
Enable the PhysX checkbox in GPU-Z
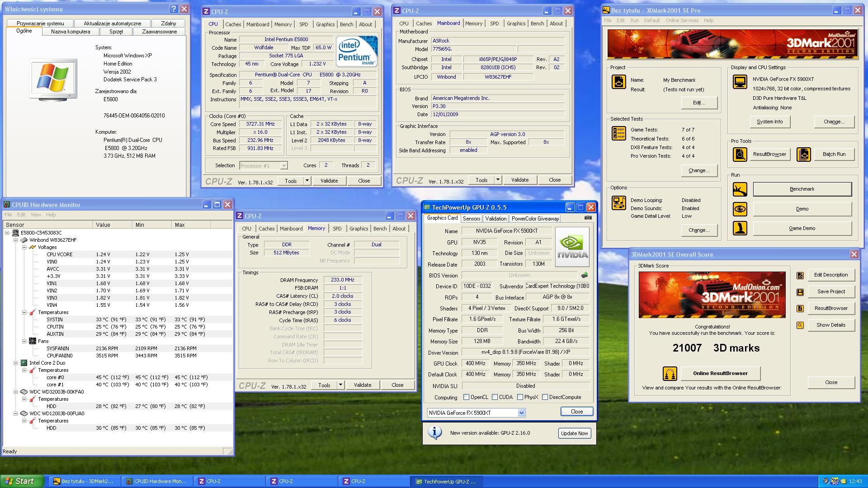click(520, 397)
